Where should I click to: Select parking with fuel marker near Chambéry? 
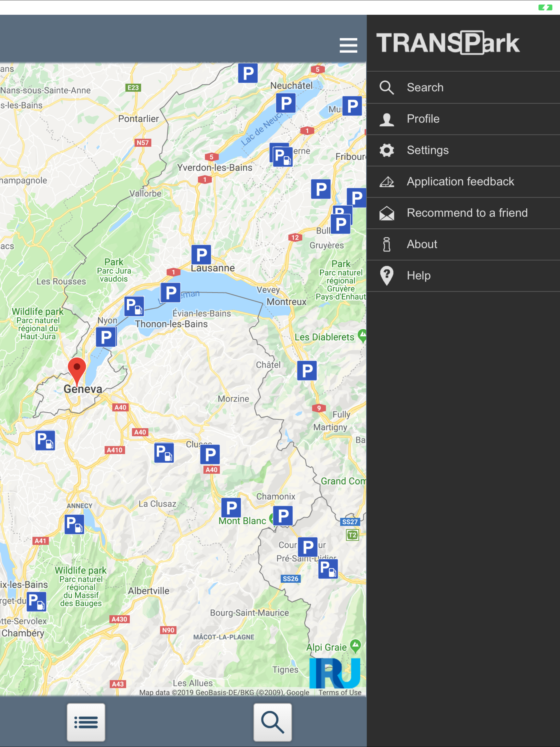[36, 602]
